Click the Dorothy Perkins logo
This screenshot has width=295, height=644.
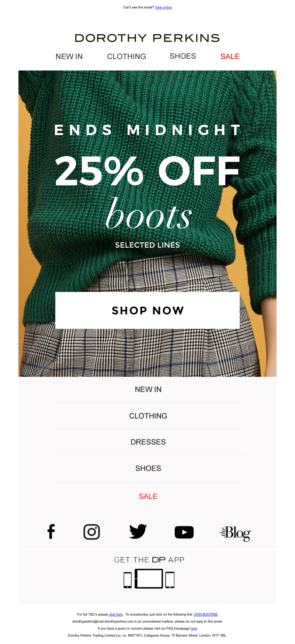147,38
